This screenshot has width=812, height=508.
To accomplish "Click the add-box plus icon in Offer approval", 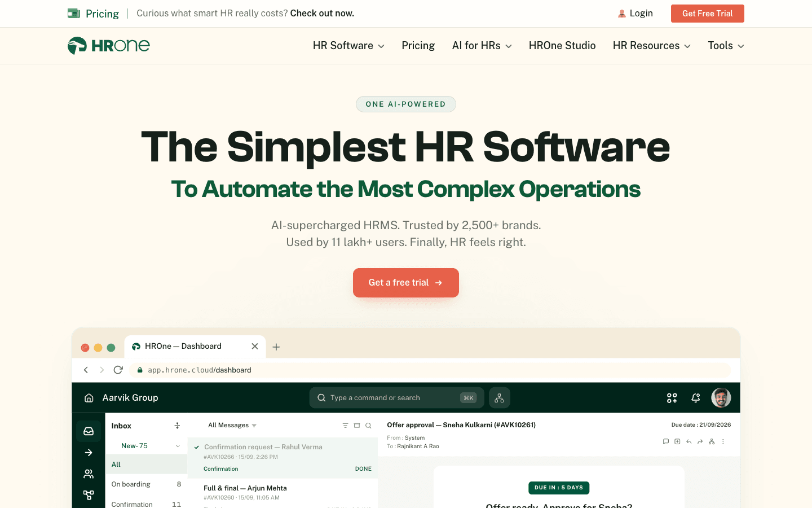I will 677,441.
